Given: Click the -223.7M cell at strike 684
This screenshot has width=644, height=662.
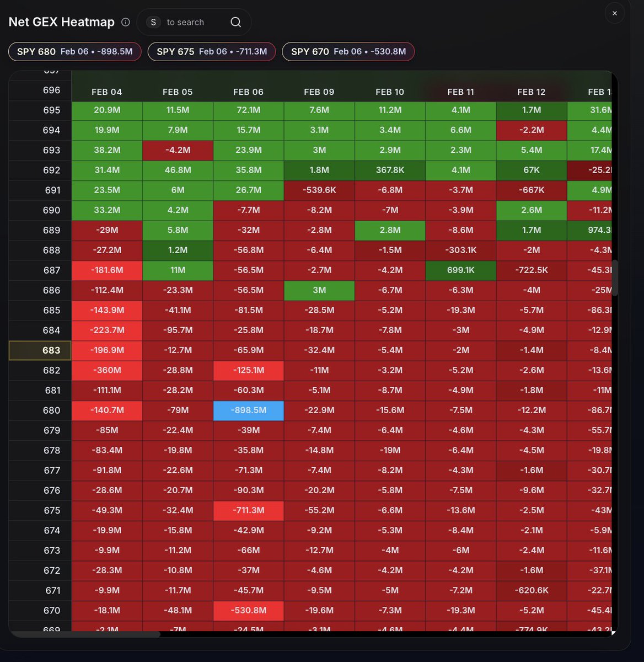Looking at the screenshot, I should pos(107,330).
